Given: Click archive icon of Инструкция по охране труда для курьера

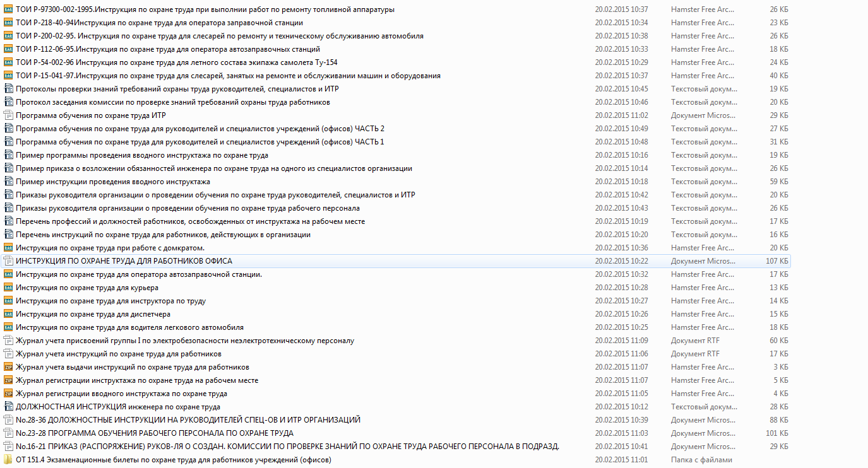Looking at the screenshot, I should tap(8, 288).
